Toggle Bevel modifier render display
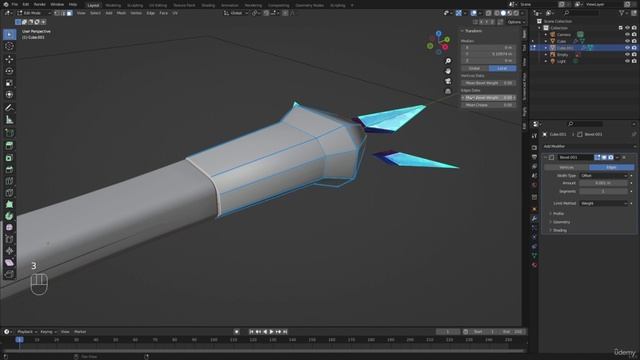The image size is (640, 360). (611, 157)
